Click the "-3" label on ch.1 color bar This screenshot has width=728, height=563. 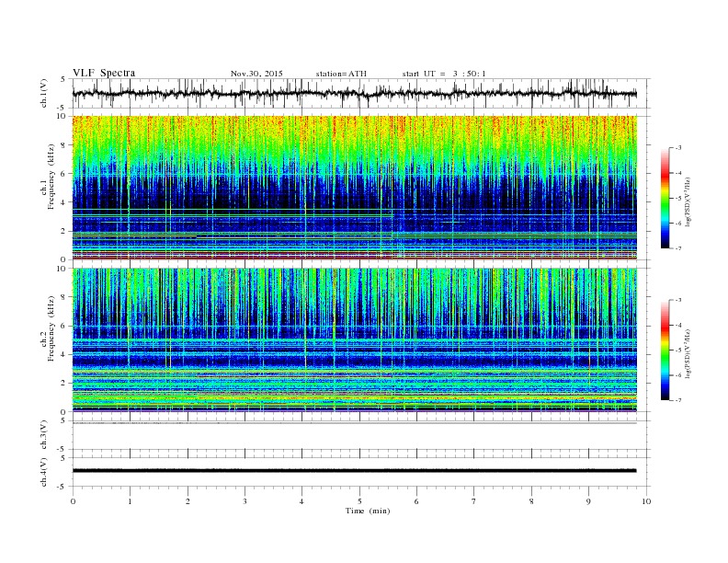678,148
